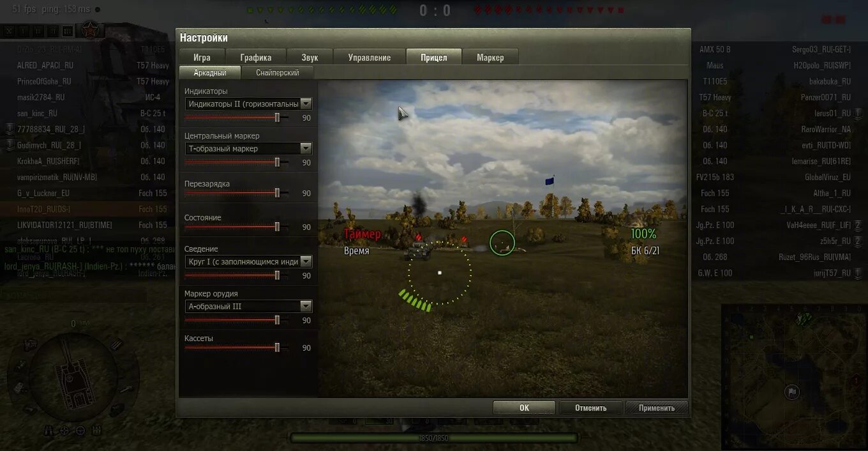This screenshot has height=451, width=868.
Task: Click the fps and ping readout
Action: [x=51, y=9]
